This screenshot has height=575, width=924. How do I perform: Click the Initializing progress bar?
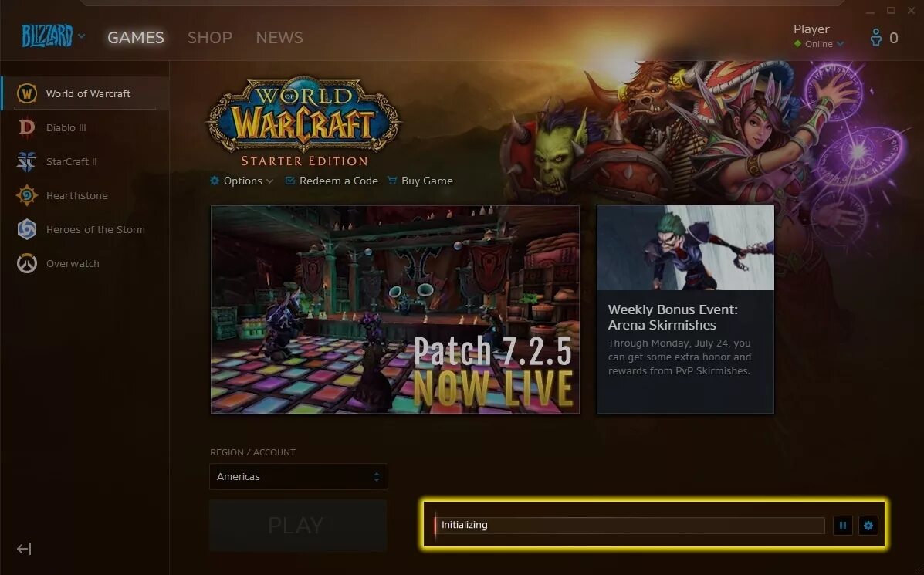click(x=629, y=525)
